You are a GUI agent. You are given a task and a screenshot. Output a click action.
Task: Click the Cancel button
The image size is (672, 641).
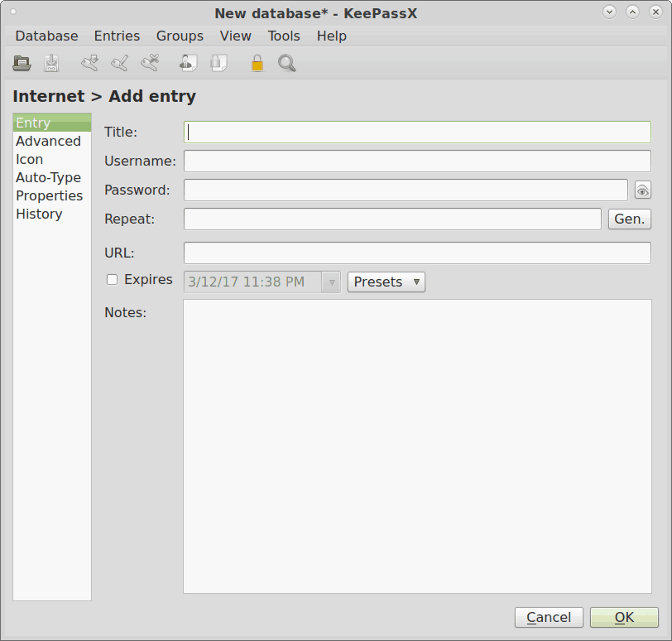tap(549, 618)
